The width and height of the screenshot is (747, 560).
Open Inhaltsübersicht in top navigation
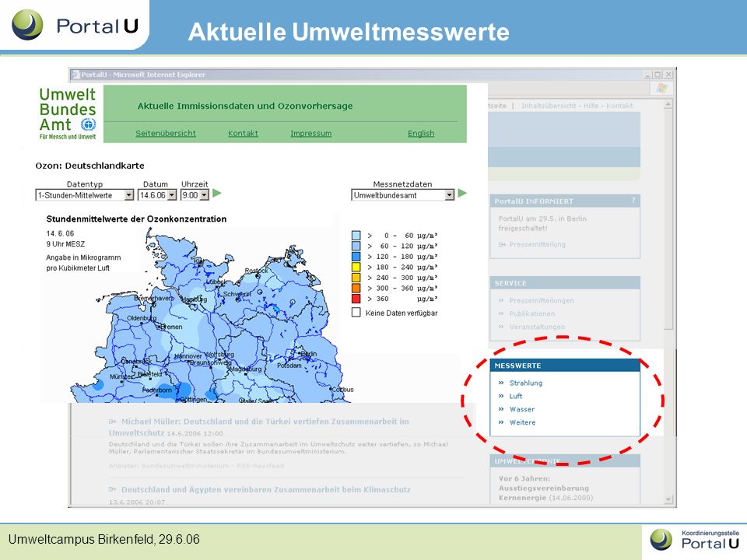[x=549, y=106]
